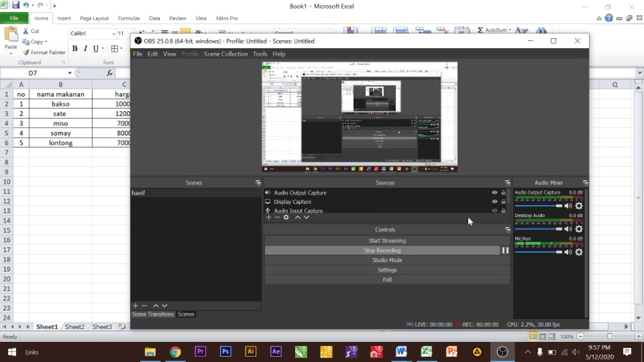Viewport: 644px width, 362px height.
Task: Toggle visibility of Audio Input Capture source
Action: pyautogui.click(x=495, y=211)
